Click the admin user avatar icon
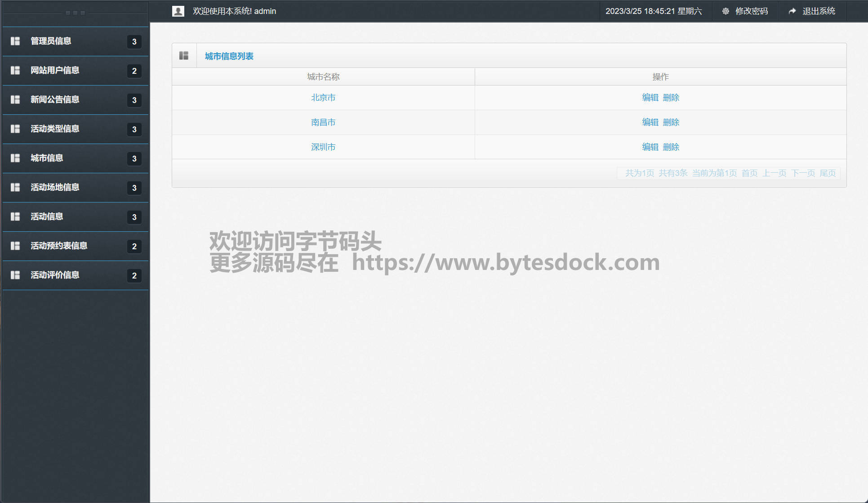 (178, 11)
